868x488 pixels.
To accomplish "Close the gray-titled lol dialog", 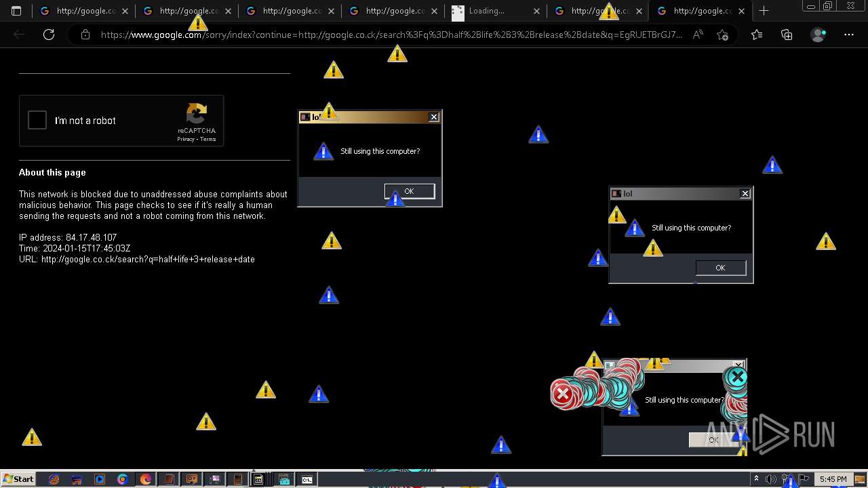I will pyautogui.click(x=745, y=194).
